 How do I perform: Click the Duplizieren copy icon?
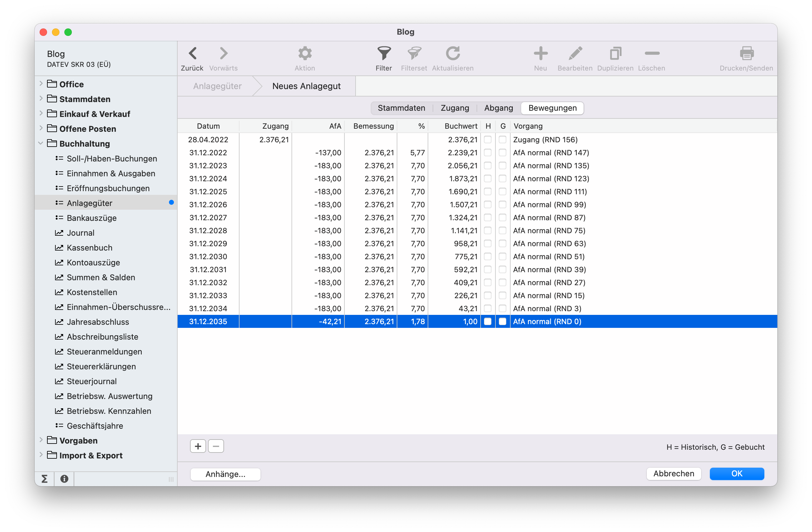615,54
